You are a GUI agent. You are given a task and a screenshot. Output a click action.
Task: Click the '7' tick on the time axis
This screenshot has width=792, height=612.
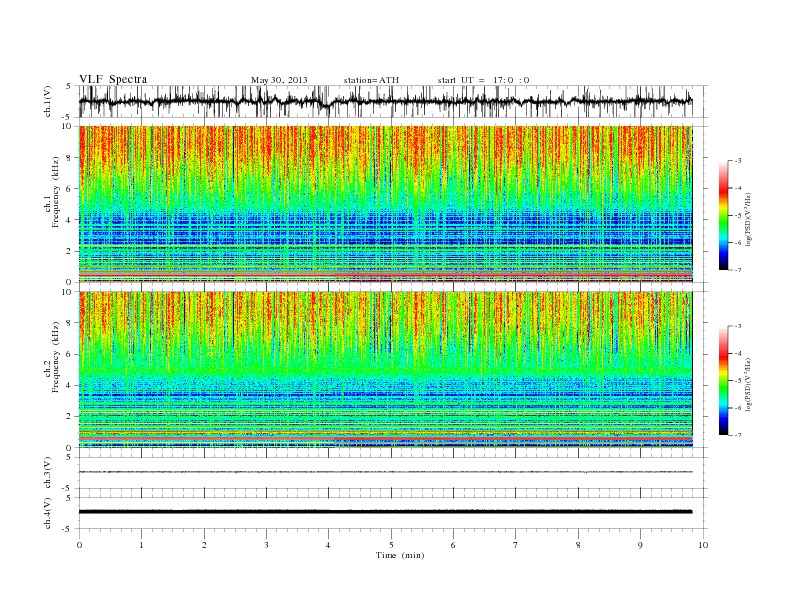coord(516,545)
